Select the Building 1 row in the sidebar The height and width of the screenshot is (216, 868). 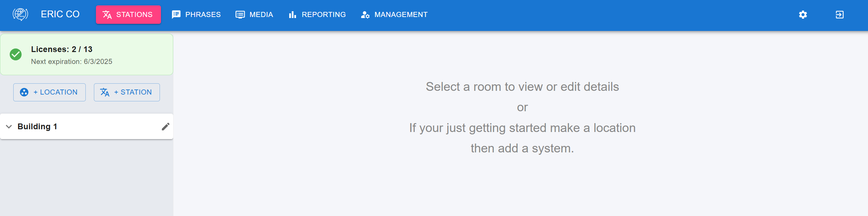coord(68,126)
